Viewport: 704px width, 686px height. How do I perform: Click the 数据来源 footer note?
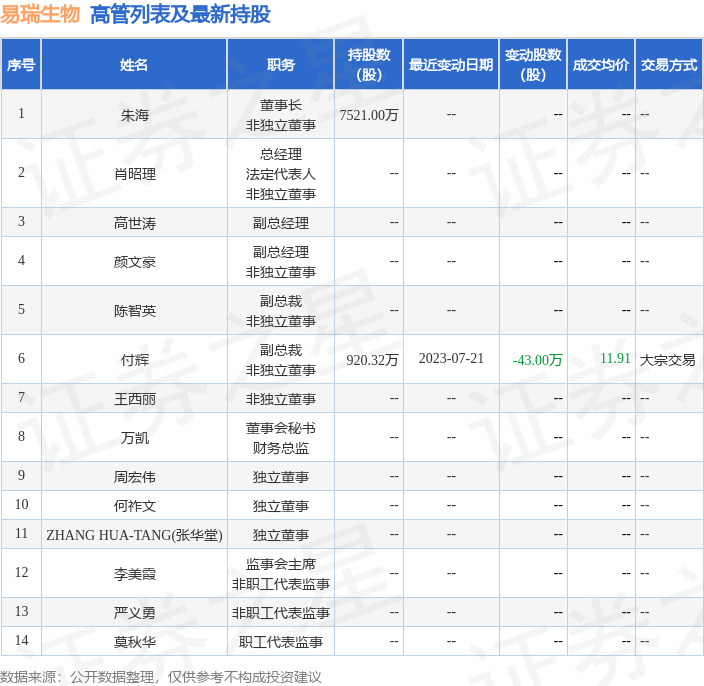click(161, 677)
